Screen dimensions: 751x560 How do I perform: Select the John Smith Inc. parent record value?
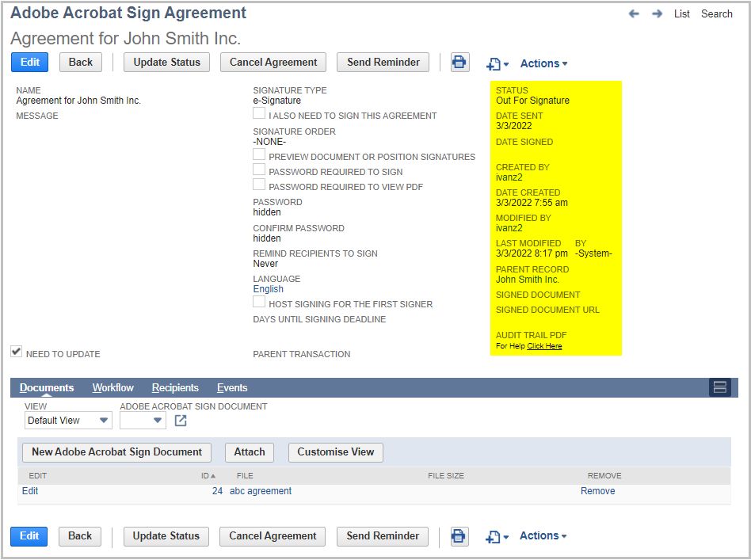click(528, 280)
